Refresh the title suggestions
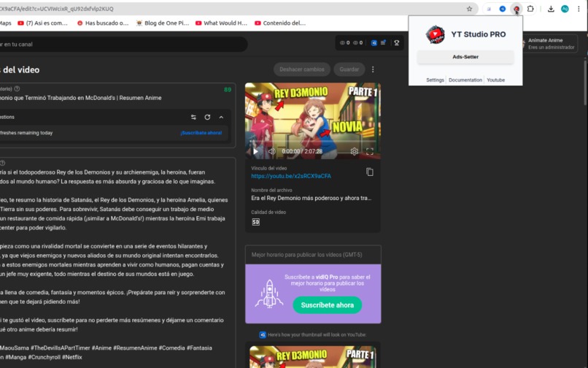The height and width of the screenshot is (368, 588). [x=207, y=117]
